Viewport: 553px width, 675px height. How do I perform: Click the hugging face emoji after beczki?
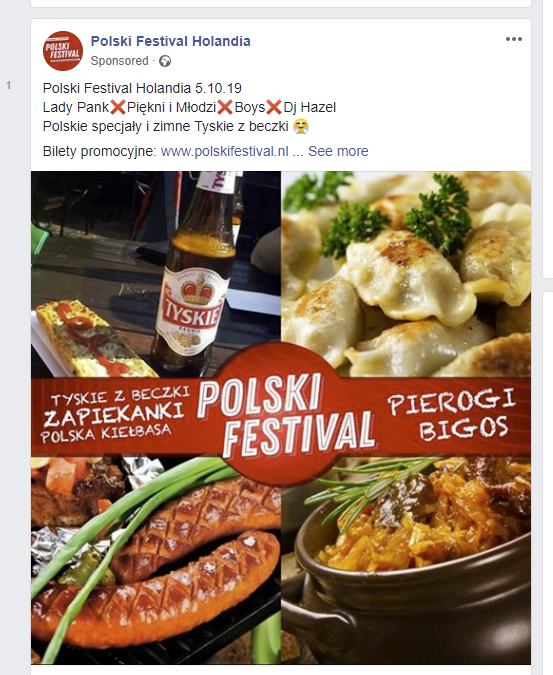tap(301, 127)
